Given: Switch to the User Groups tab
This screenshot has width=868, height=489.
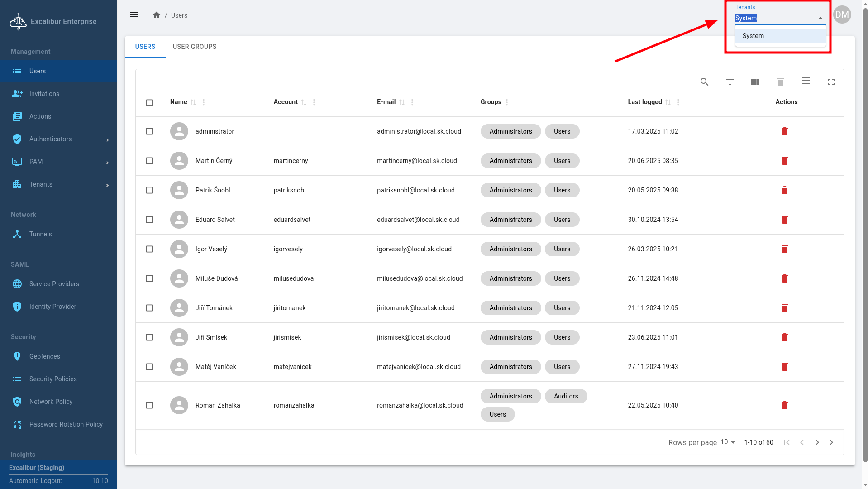Looking at the screenshot, I should click(x=195, y=47).
